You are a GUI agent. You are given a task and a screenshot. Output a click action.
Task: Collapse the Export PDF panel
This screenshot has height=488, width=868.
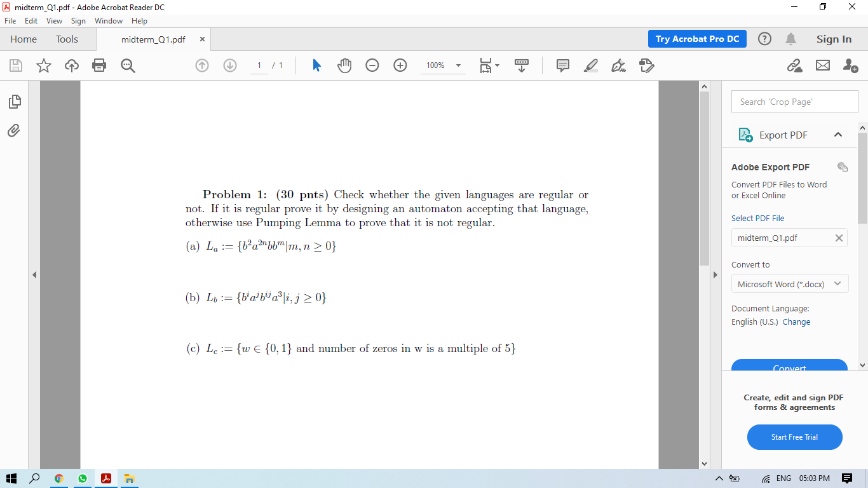838,135
